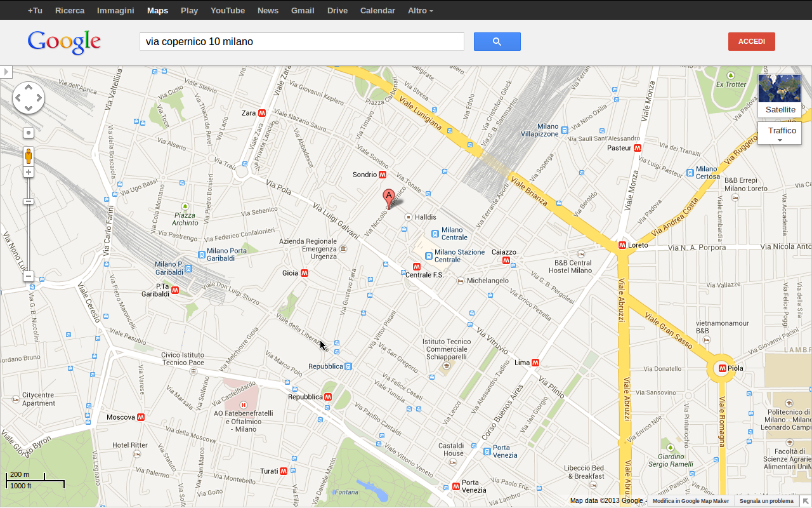The height and width of the screenshot is (508, 812).
Task: Click the Giardino Sergio Ramelli park icon
Action: [x=671, y=448]
